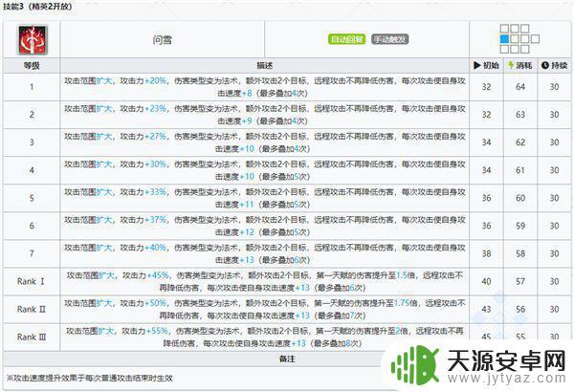Click the +50% attack value in Rank Ⅱ
Image resolution: width=574 pixels, height=392 pixels.
click(x=156, y=303)
